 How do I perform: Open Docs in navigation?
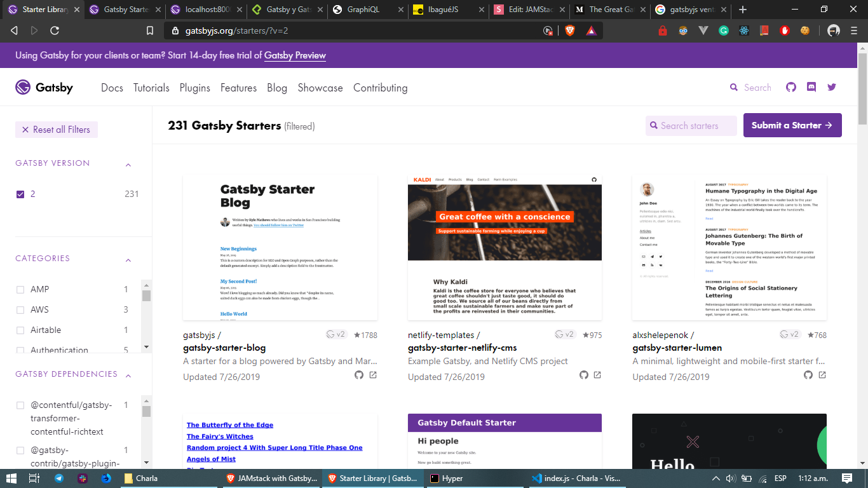click(x=112, y=88)
